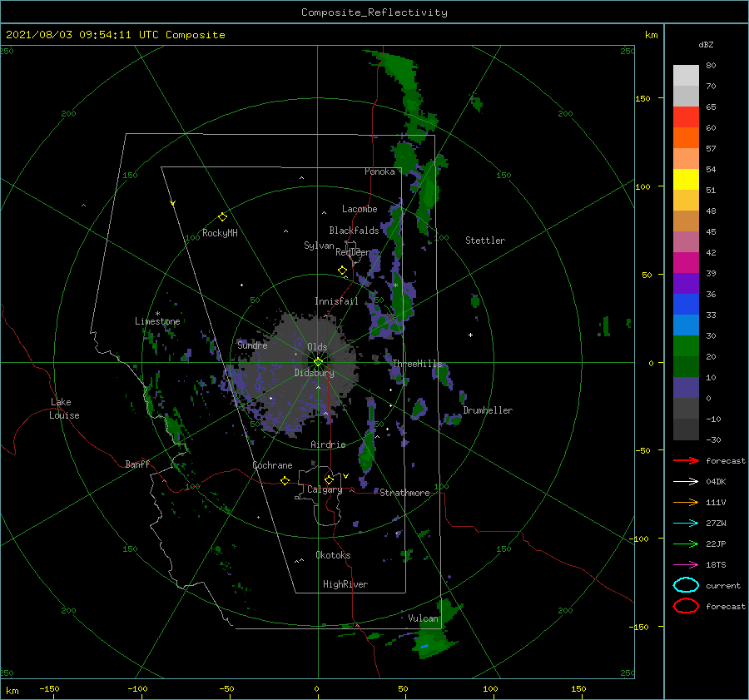Click the white 04DK arrow in legend
The image size is (749, 700).
click(686, 481)
